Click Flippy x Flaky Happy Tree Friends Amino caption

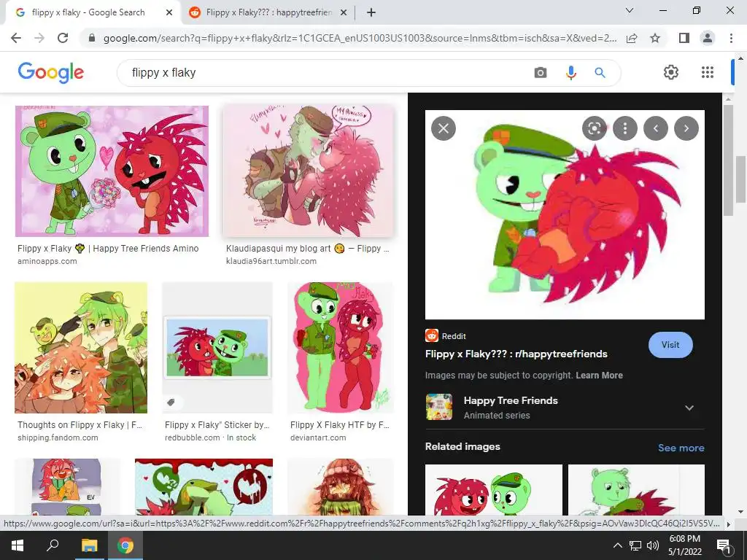pos(108,248)
